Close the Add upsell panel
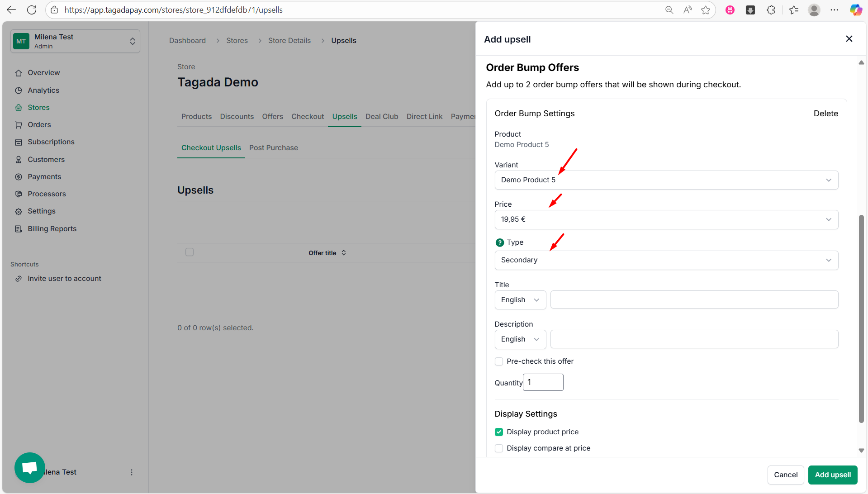 pos(849,39)
